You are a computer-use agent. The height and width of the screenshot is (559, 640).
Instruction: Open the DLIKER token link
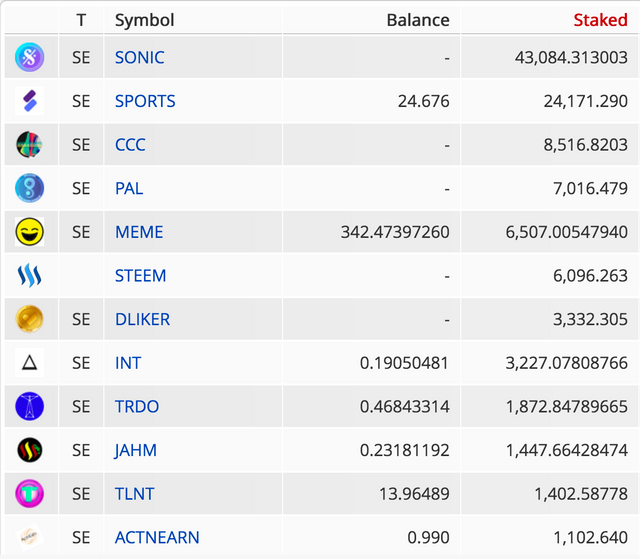tap(142, 319)
